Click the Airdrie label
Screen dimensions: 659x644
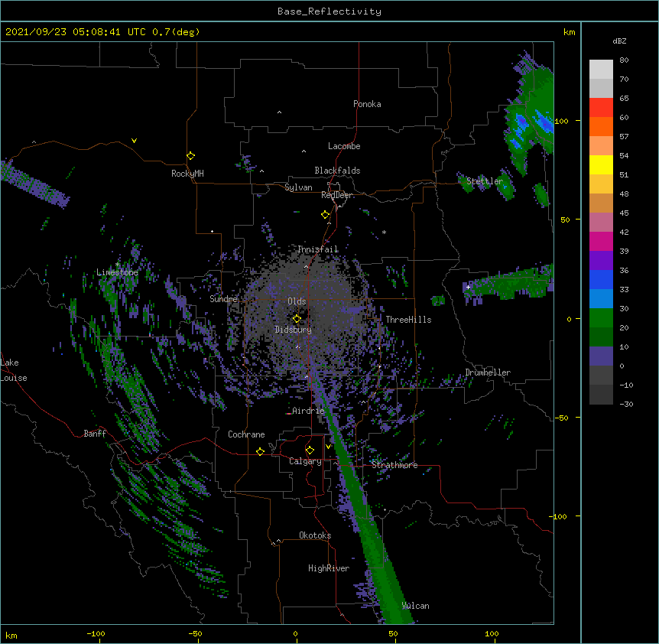coord(308,411)
